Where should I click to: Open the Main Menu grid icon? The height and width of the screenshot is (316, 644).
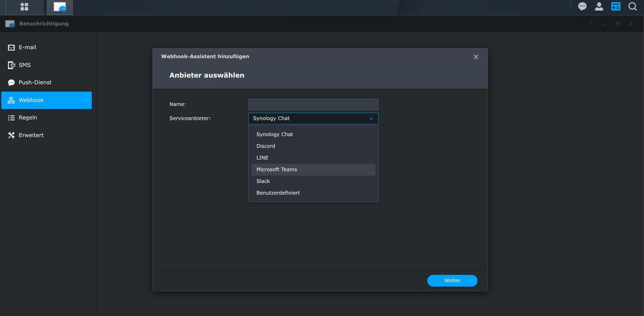coord(24,7)
